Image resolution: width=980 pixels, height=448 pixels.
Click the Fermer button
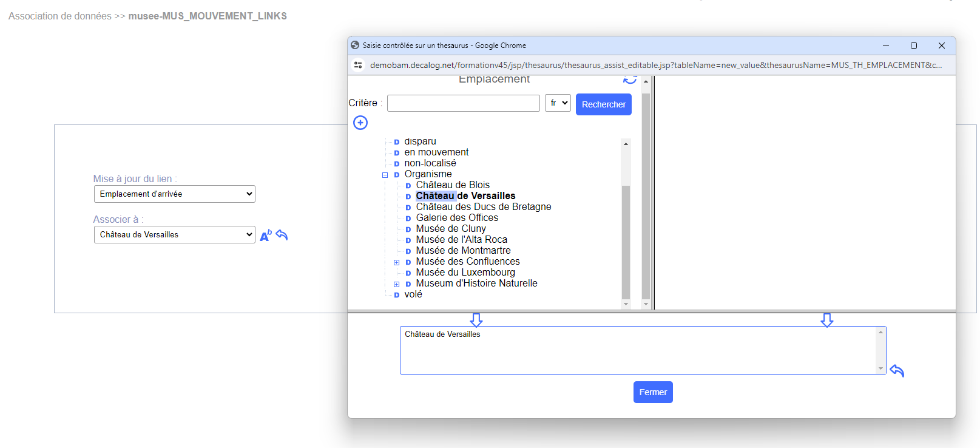(653, 392)
